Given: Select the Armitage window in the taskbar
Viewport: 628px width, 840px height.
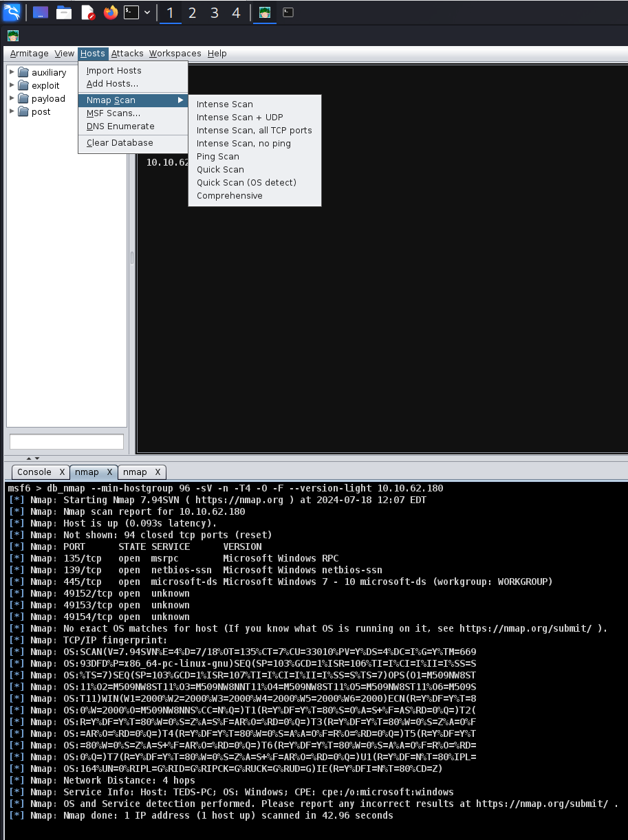Looking at the screenshot, I should tap(264, 12).
